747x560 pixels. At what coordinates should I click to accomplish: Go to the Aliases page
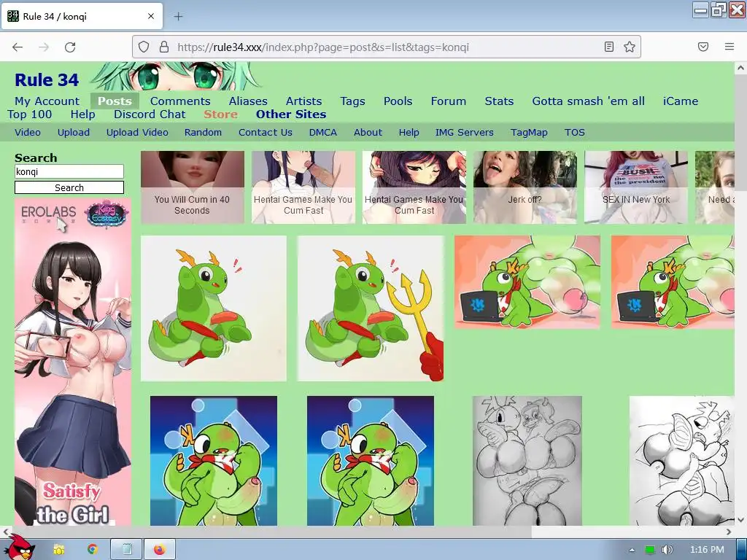coord(248,101)
